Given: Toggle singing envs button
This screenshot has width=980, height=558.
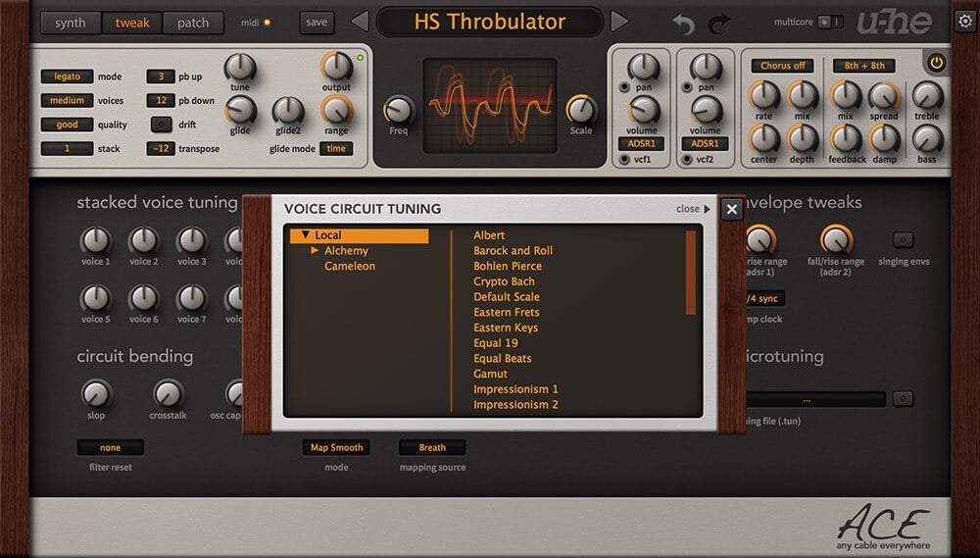Looking at the screenshot, I should (x=903, y=239).
